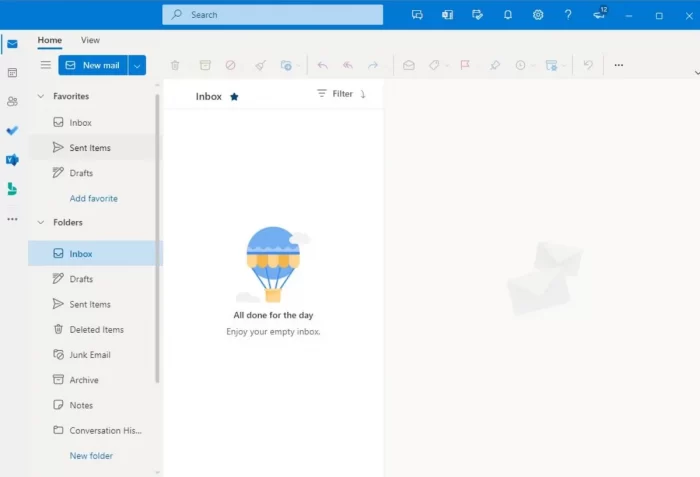Open the People contacts icon
The height and width of the screenshot is (477, 700).
click(x=12, y=101)
